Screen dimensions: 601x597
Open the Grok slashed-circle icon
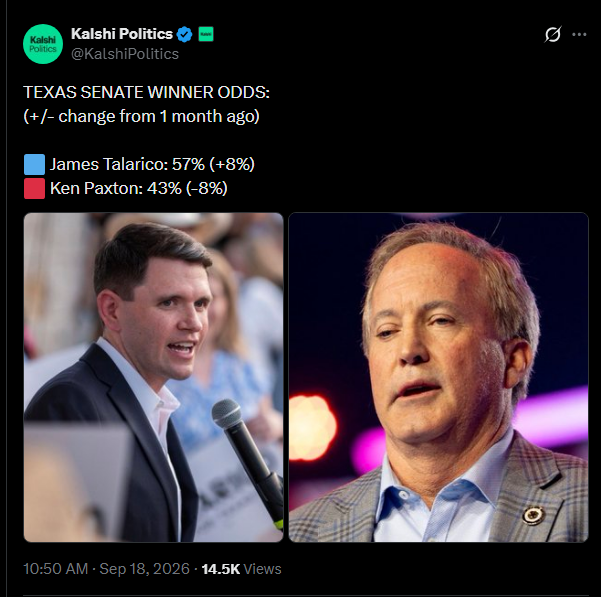pyautogui.click(x=553, y=34)
